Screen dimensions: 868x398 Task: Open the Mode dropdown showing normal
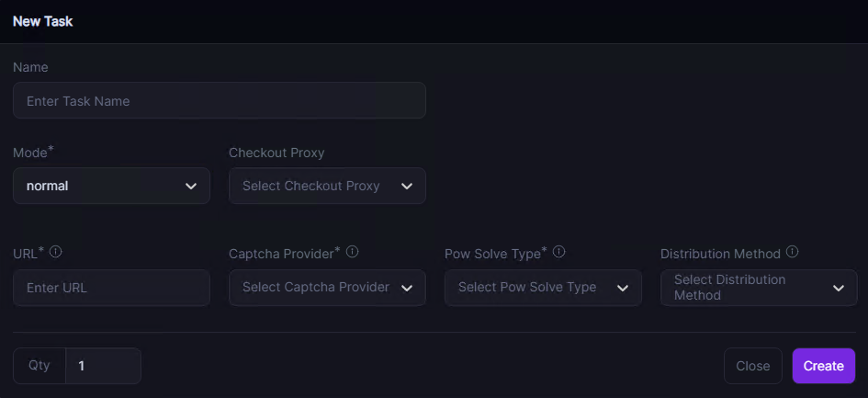[x=111, y=186]
